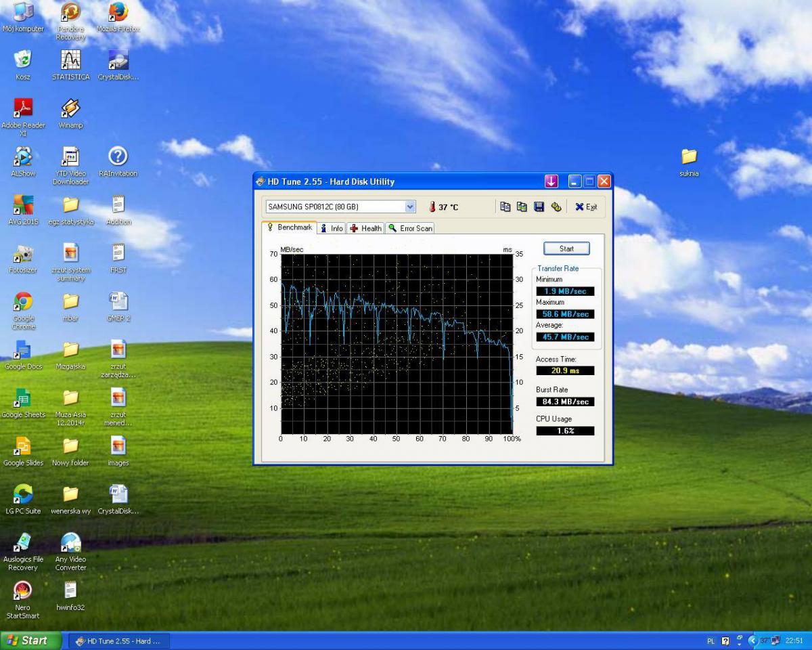Click the Start benchmark button
812x650 pixels.
click(x=566, y=248)
